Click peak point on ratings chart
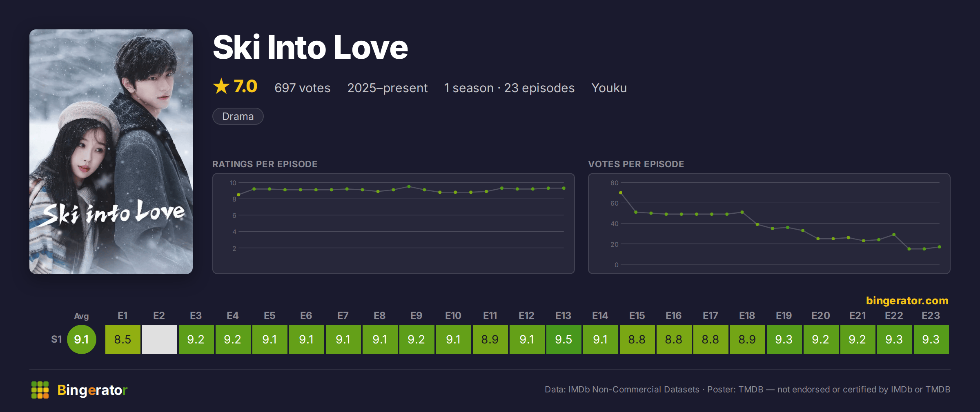Screen dimensions: 980x412 [x=409, y=186]
